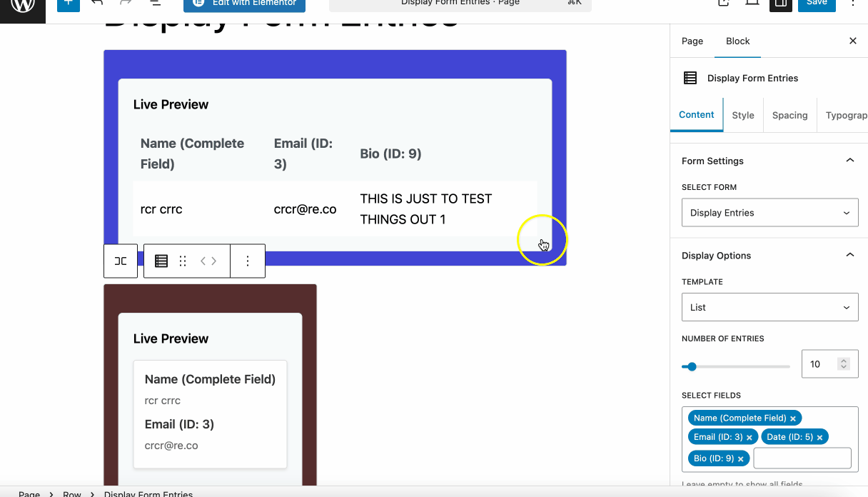Select the Style tab
Image resolution: width=868 pixels, height=497 pixels.
point(743,115)
